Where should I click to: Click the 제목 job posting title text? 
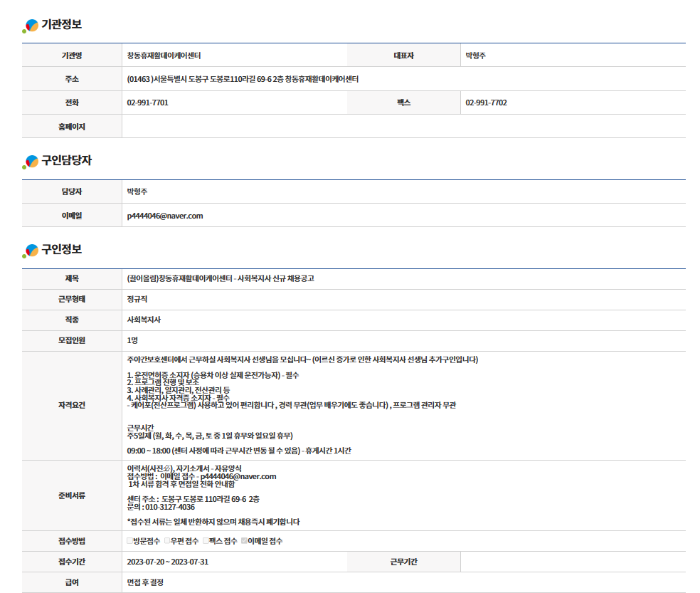pos(221,278)
